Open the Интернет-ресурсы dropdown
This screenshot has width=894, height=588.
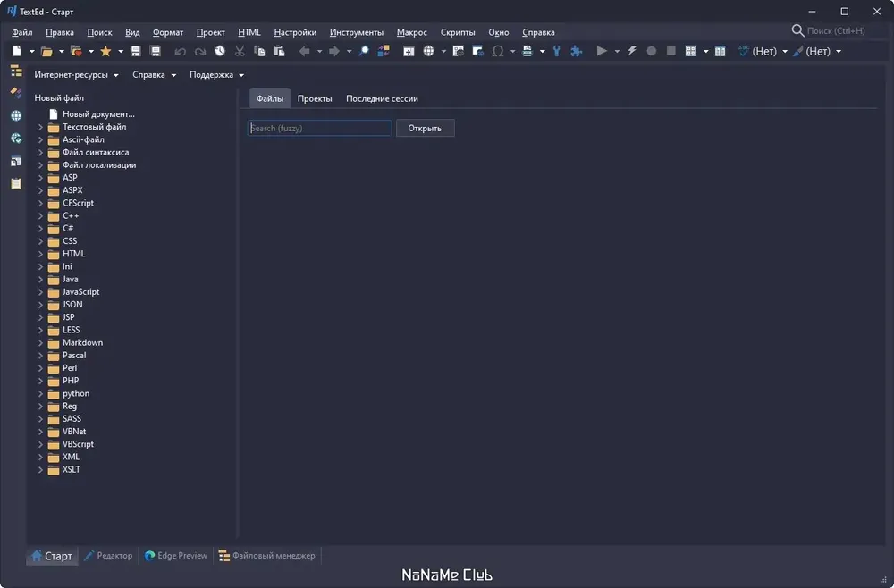[x=76, y=75]
